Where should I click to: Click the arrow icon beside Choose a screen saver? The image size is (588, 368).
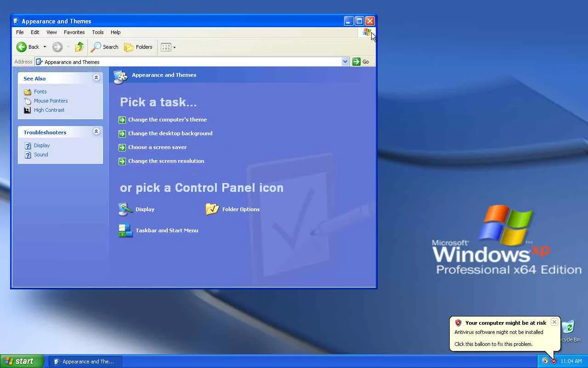pos(122,147)
